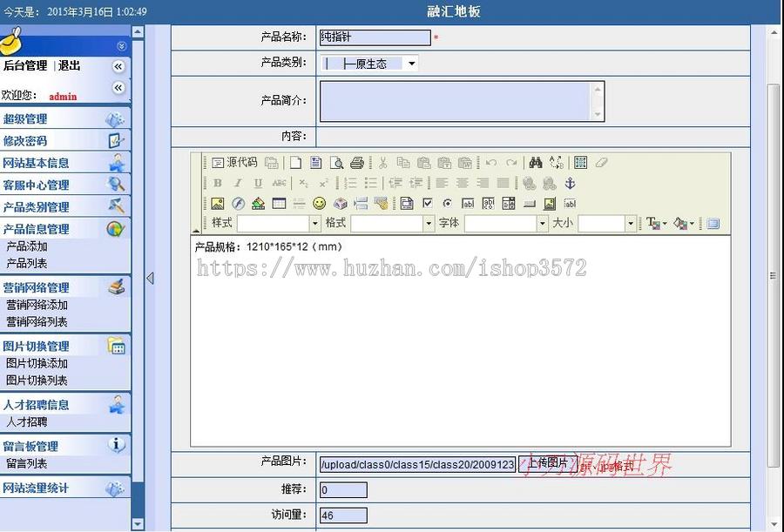Open 修改密码 menu section

(x=65, y=141)
